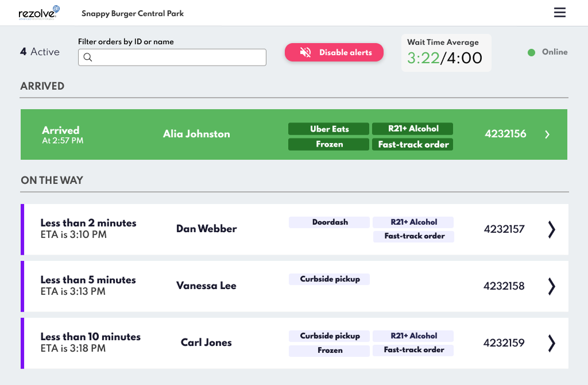Click the Wait Time Average panel
The height and width of the screenshot is (385, 588).
(446, 52)
